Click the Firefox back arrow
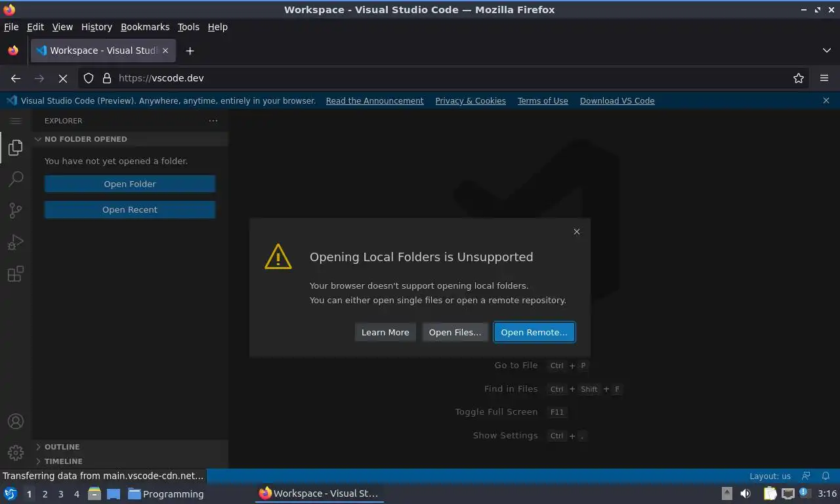Image resolution: width=840 pixels, height=504 pixels. pyautogui.click(x=16, y=78)
